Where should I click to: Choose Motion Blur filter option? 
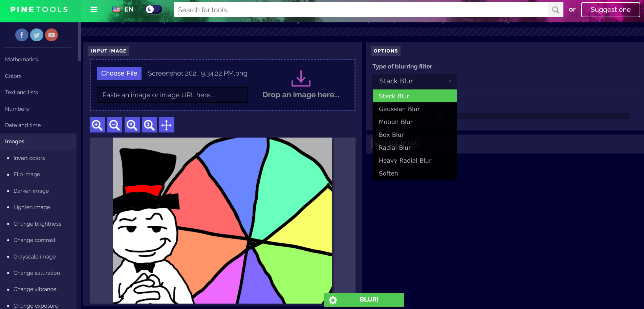pos(415,122)
